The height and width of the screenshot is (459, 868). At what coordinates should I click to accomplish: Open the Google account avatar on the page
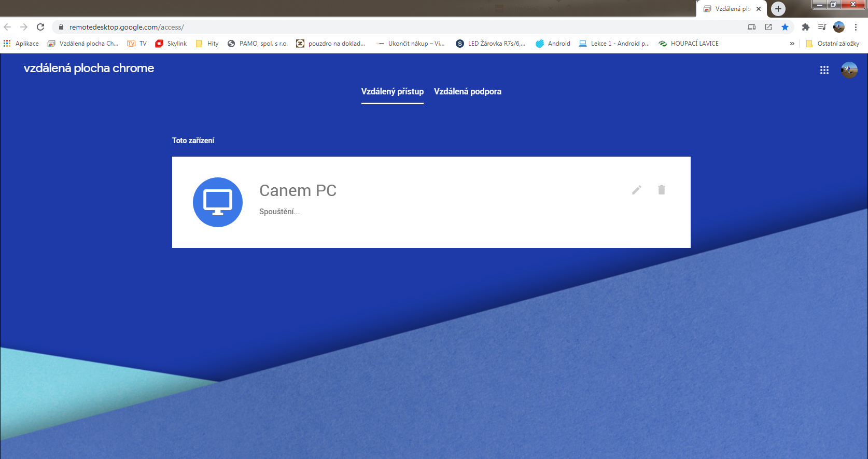click(849, 70)
